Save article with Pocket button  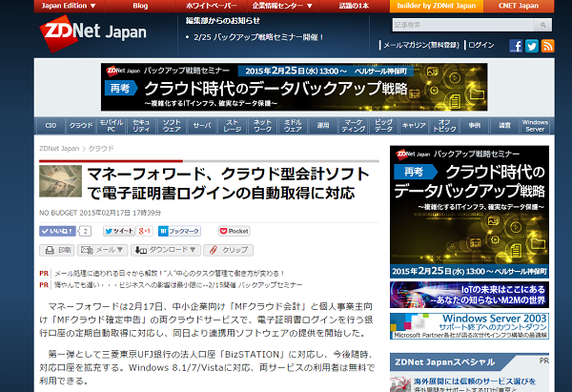click(235, 231)
